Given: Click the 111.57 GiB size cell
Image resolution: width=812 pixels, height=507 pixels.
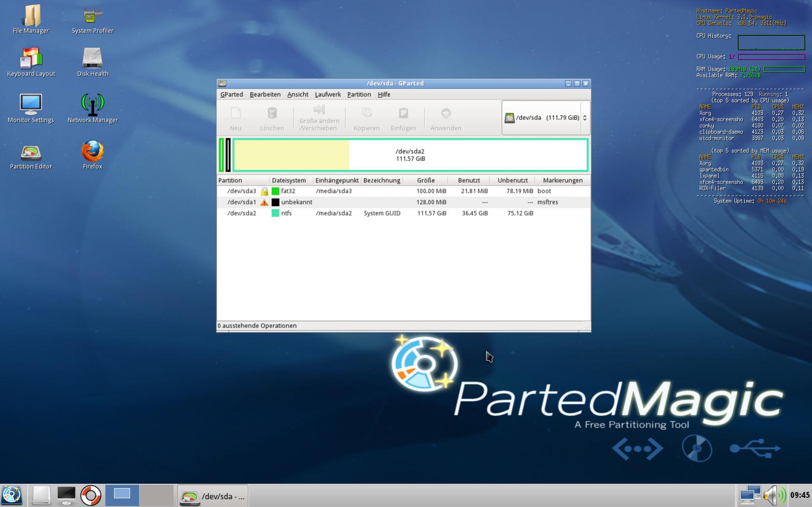Looking at the screenshot, I should tap(432, 213).
